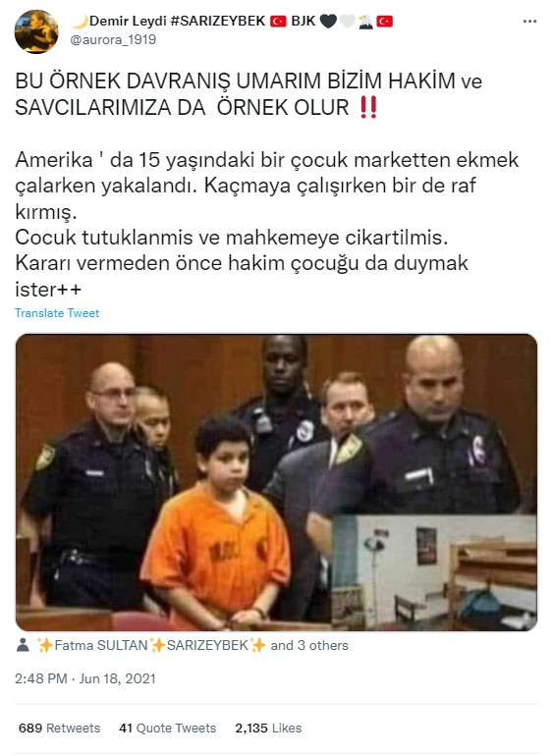The image size is (553, 756).
Task: Click Translate Tweet link
Action: [x=57, y=313]
